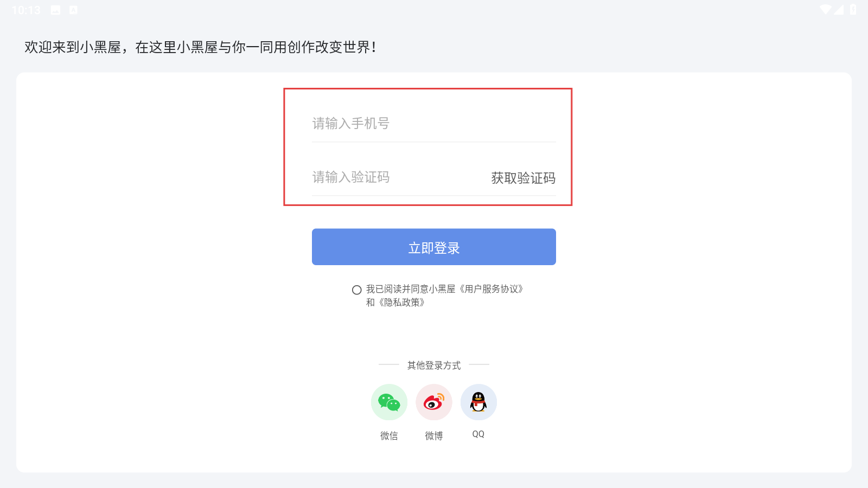Image resolution: width=868 pixels, height=488 pixels.
Task: Click the clock time in the status bar
Action: coord(26,10)
